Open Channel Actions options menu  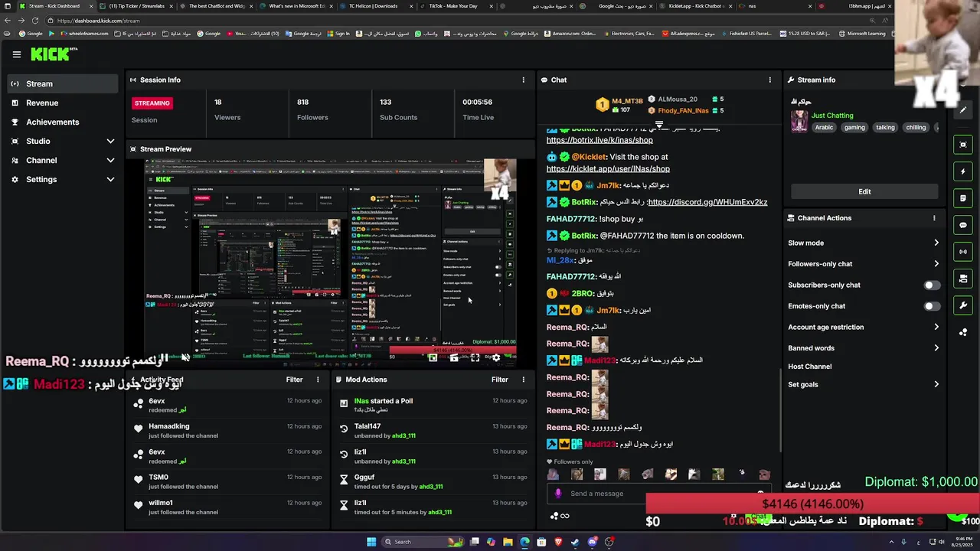pyautogui.click(x=934, y=218)
